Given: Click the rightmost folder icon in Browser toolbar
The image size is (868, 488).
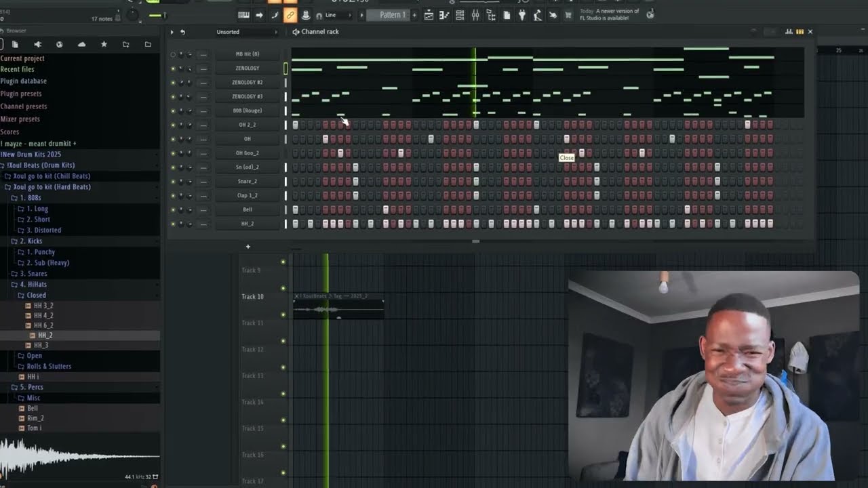Looking at the screenshot, I should tap(148, 44).
